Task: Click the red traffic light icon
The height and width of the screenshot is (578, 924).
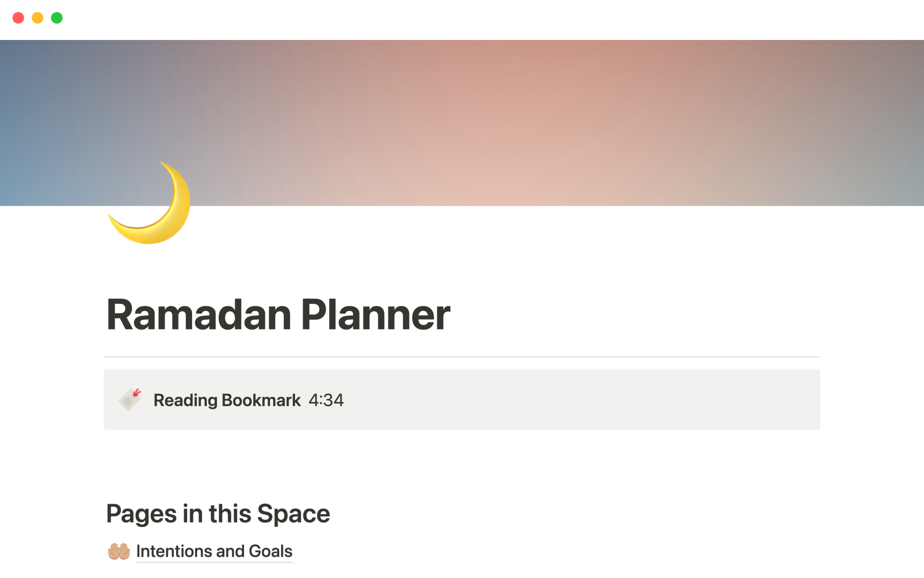Action: click(x=18, y=17)
